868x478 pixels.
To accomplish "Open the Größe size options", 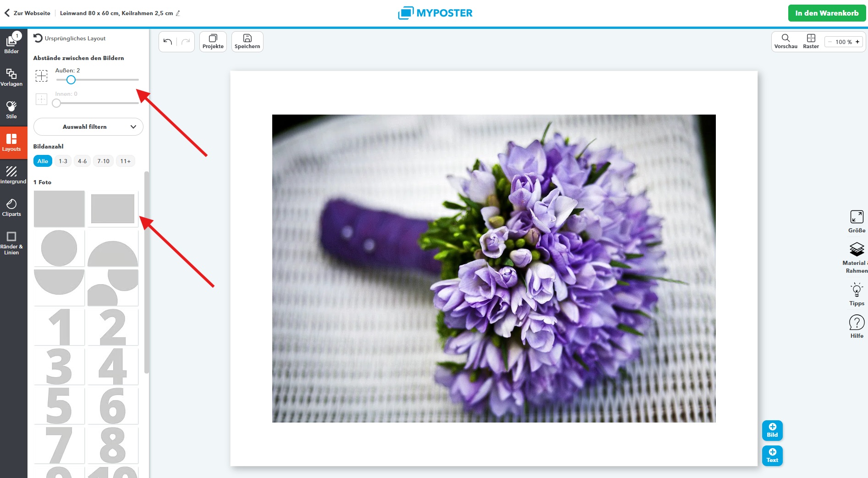I will 856,221.
